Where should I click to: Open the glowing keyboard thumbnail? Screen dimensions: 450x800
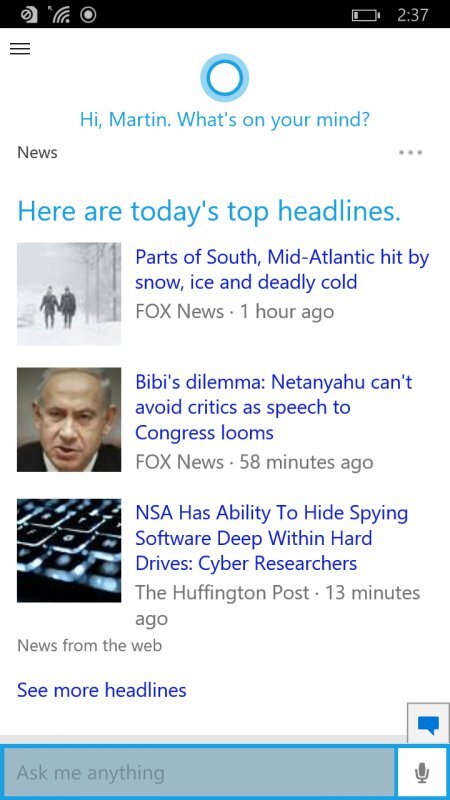pyautogui.click(x=69, y=551)
